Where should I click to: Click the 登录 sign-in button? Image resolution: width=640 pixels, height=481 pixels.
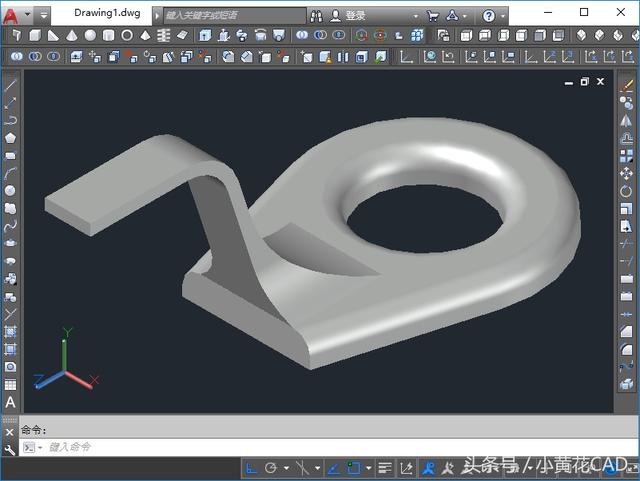tap(355, 16)
